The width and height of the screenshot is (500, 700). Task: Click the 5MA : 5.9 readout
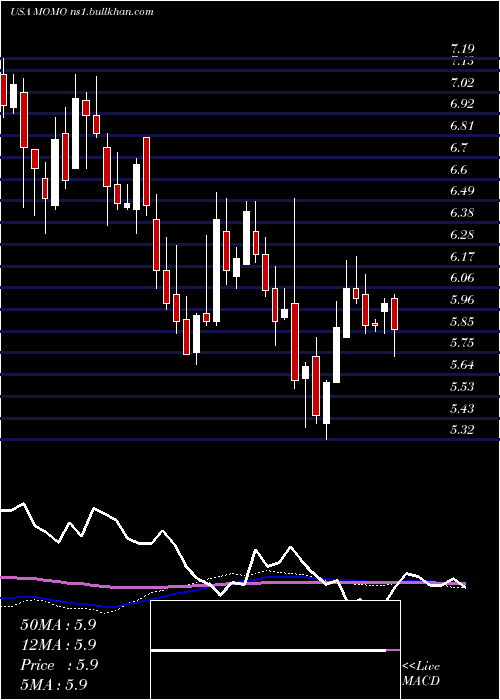click(54, 684)
